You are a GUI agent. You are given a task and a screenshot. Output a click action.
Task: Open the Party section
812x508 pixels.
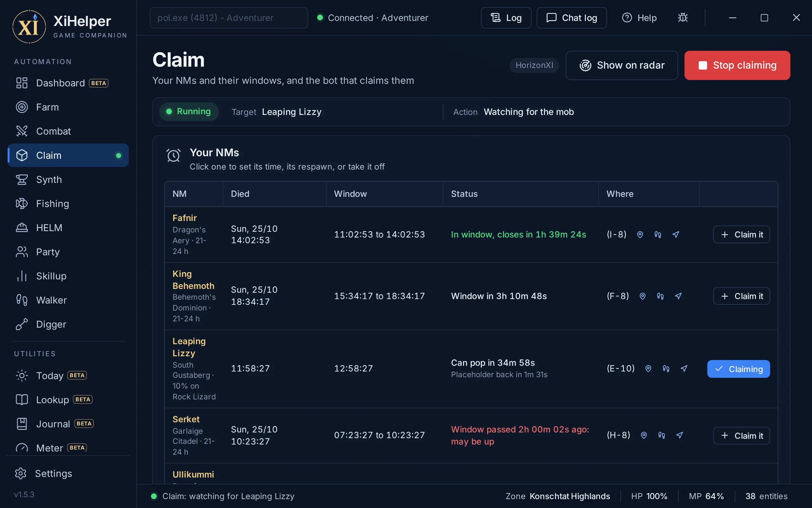click(x=68, y=252)
